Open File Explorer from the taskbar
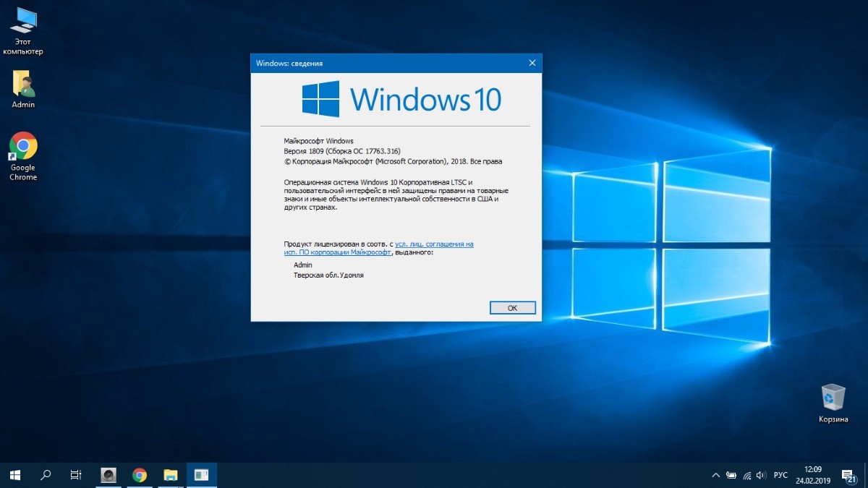The image size is (868, 488). pos(171,475)
